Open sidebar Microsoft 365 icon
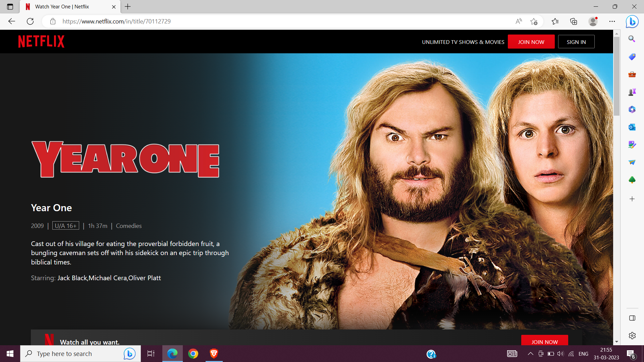The width and height of the screenshot is (644, 362). [632, 110]
